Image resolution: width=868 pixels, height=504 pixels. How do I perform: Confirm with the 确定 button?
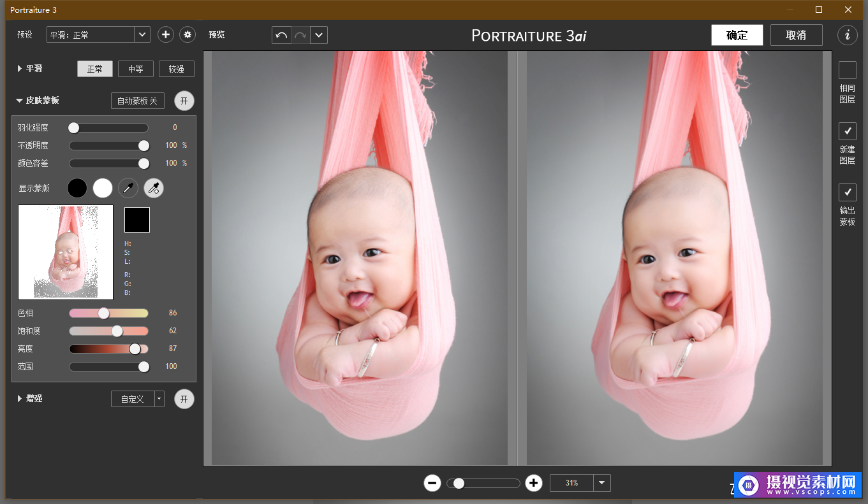point(737,35)
